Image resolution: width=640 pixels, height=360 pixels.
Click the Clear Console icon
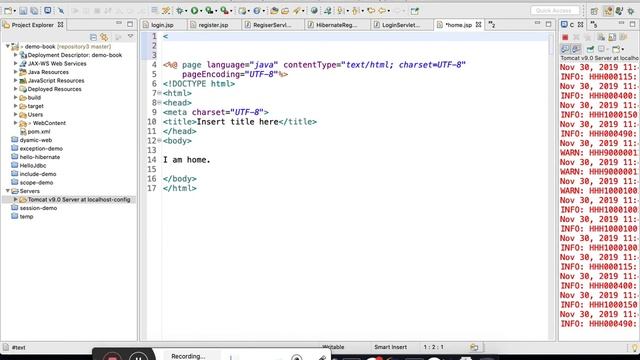pyautogui.click(x=601, y=38)
